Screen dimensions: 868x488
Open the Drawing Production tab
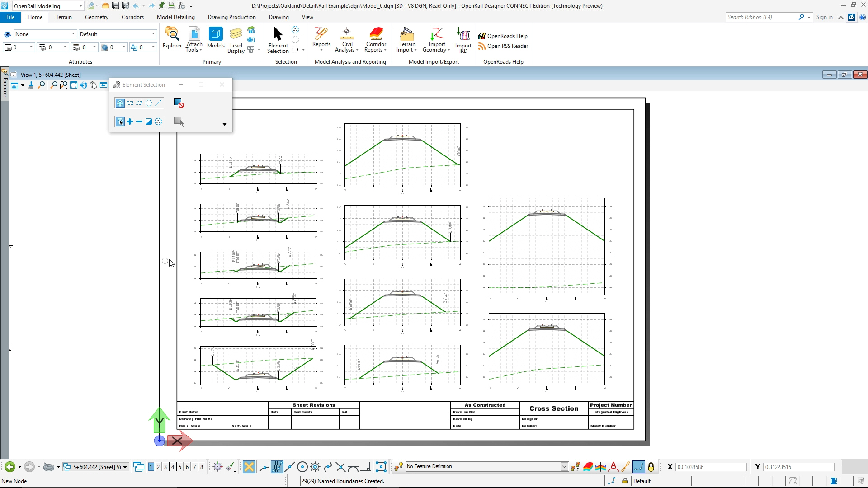(x=231, y=17)
